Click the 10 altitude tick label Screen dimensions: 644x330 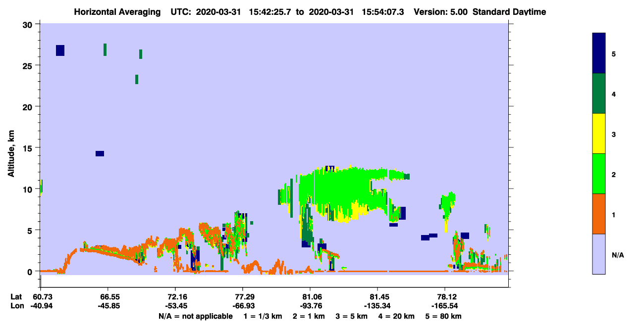(29, 189)
